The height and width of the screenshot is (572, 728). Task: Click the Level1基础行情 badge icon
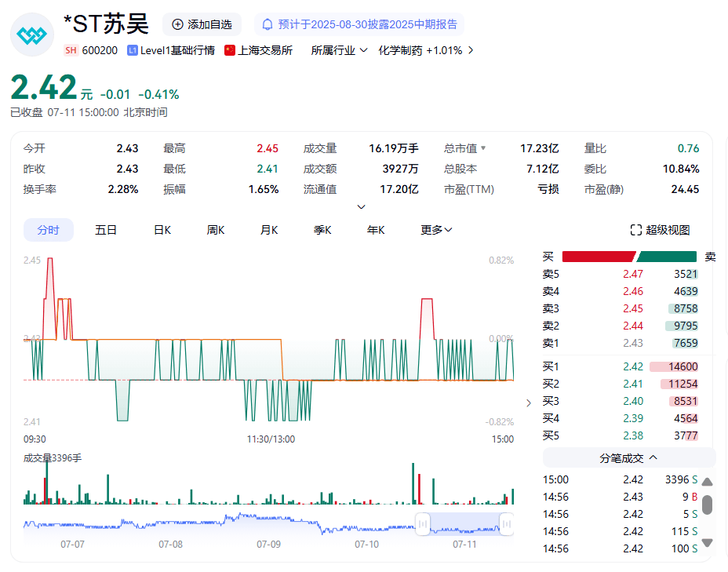click(x=133, y=50)
